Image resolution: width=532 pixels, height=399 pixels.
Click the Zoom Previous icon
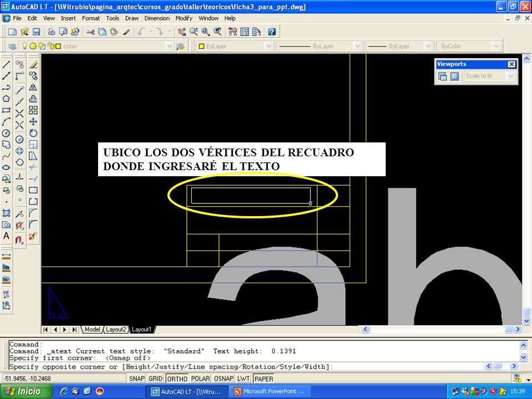point(217,32)
